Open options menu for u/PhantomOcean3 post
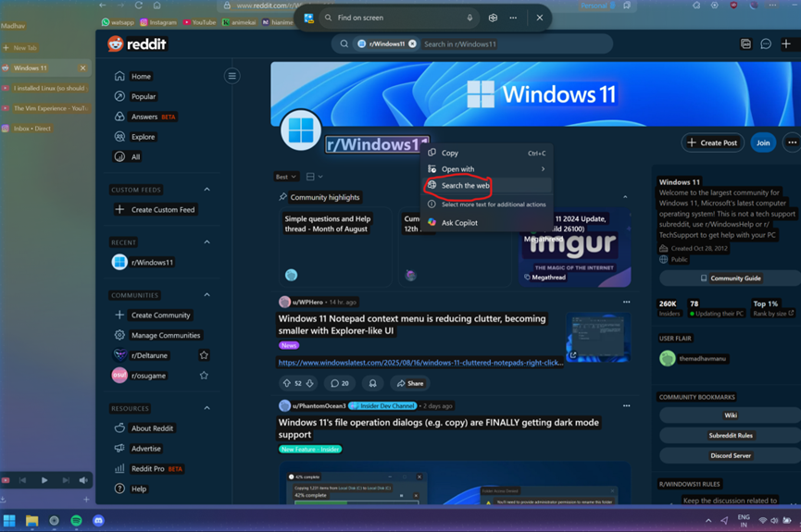Image resolution: width=801 pixels, height=532 pixels. coord(626,406)
